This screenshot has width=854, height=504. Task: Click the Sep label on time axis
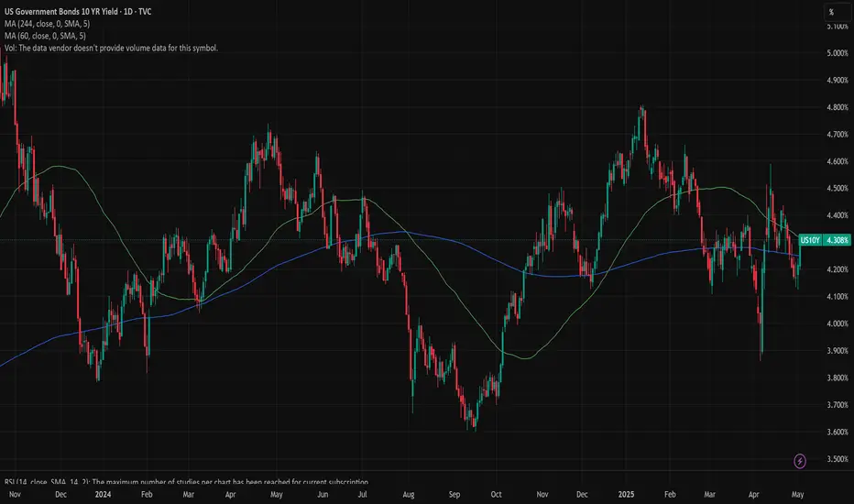coord(454,495)
